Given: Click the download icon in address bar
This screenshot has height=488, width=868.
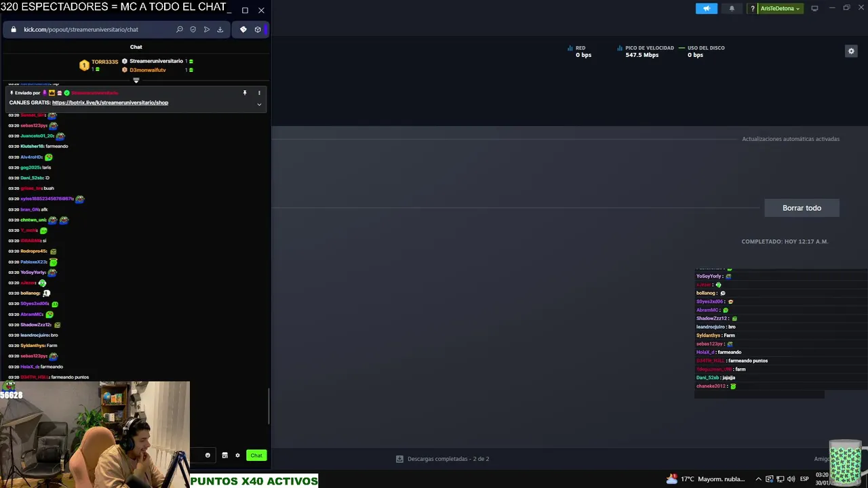Looking at the screenshot, I should [220, 29].
